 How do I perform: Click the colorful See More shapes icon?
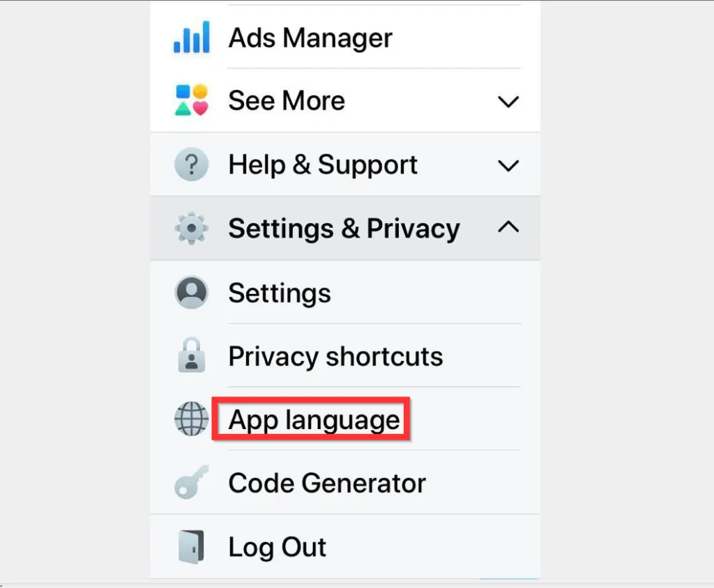click(x=191, y=100)
